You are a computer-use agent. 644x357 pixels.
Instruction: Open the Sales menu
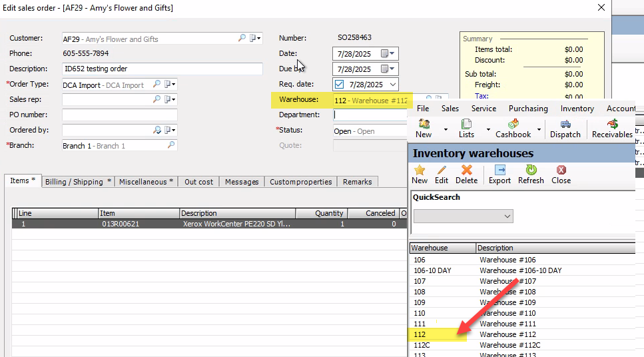[x=450, y=109]
